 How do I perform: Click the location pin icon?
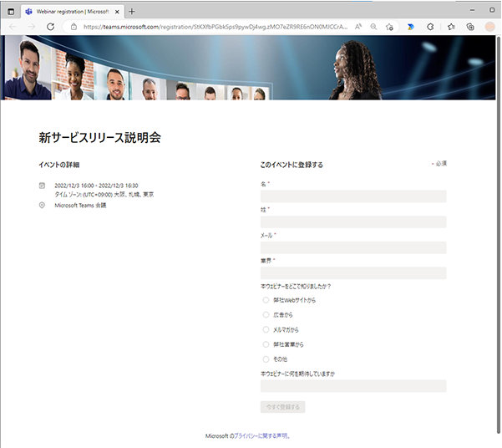coord(42,205)
